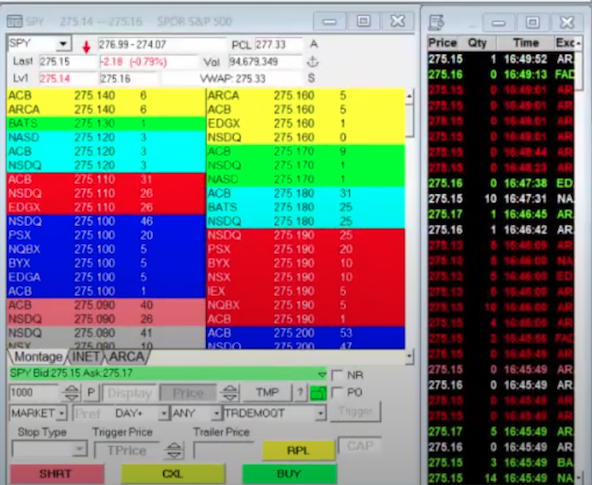Click the Qty column header
Image resolution: width=592 pixels, height=485 pixels.
[477, 43]
